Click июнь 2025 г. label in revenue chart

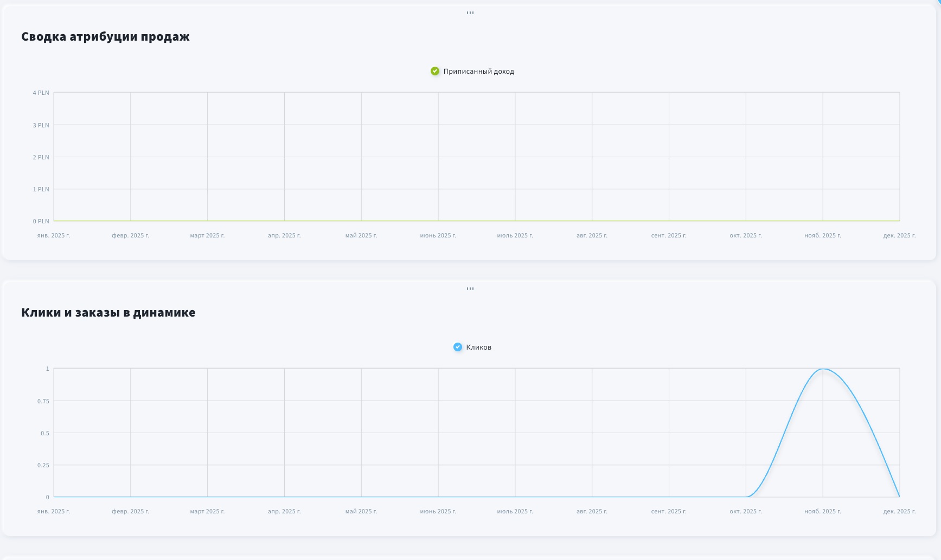438,235
